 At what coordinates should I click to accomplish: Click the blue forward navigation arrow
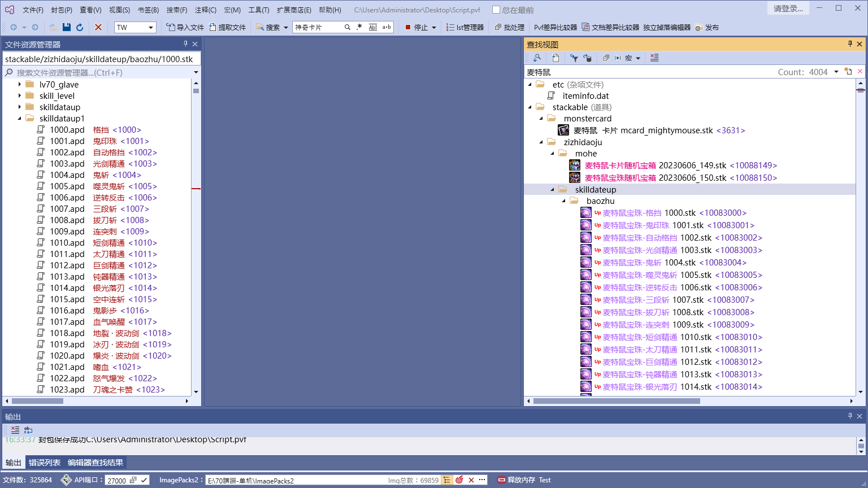[x=35, y=27]
